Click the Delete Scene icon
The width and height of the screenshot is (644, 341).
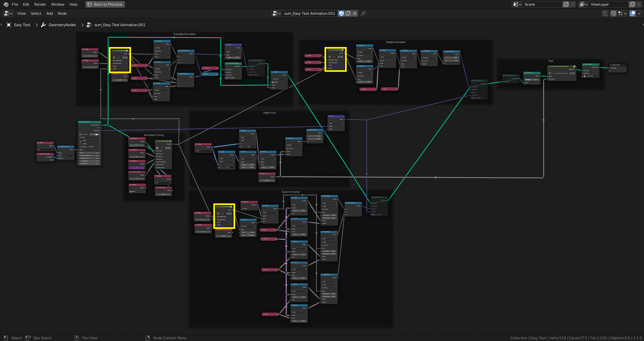point(573,4)
